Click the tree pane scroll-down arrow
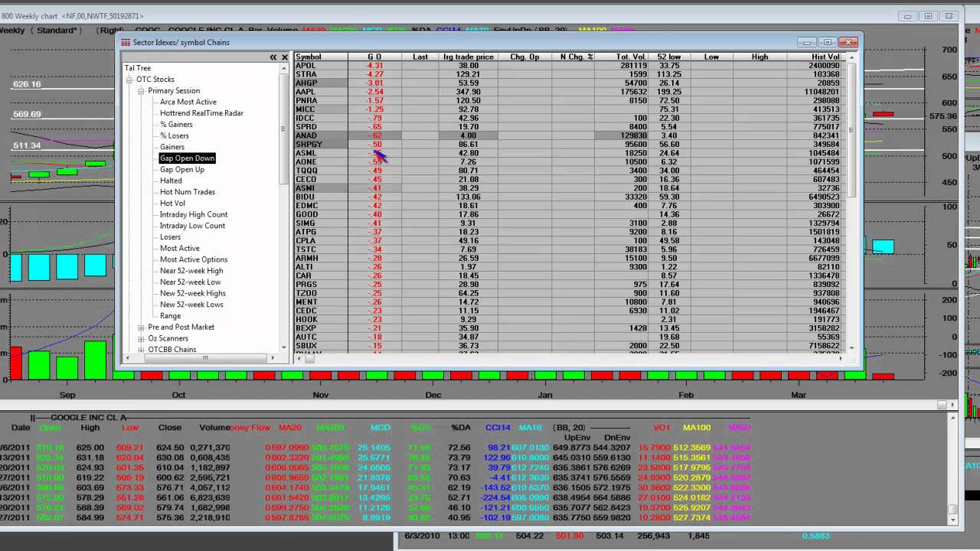 click(284, 347)
